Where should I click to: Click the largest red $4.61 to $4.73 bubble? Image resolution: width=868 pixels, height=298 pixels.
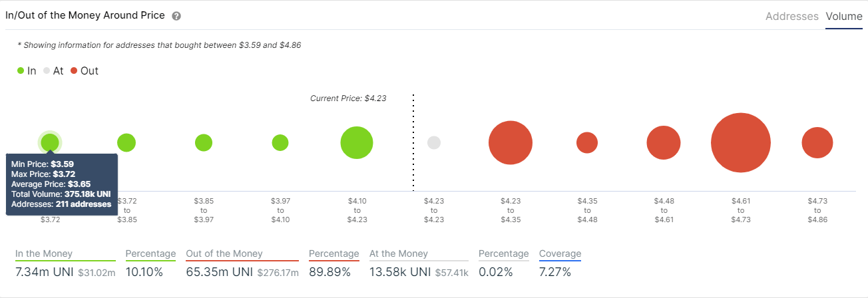741,142
